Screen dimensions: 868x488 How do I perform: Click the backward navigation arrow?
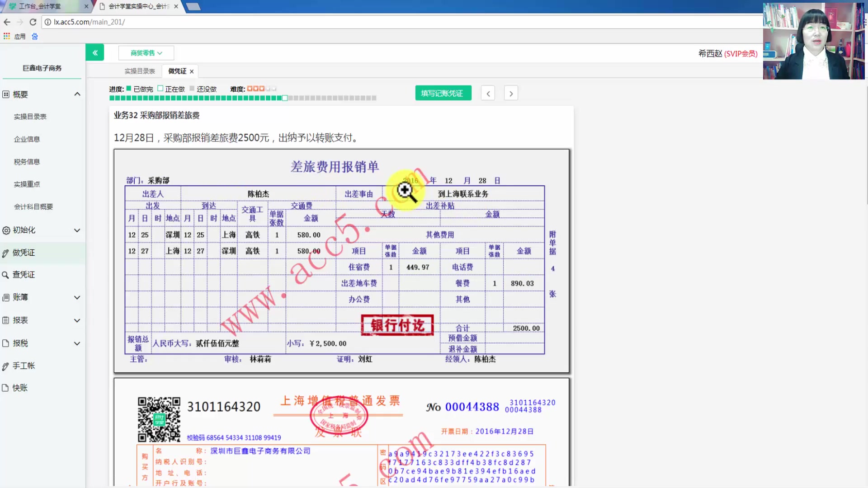pyautogui.click(x=488, y=93)
